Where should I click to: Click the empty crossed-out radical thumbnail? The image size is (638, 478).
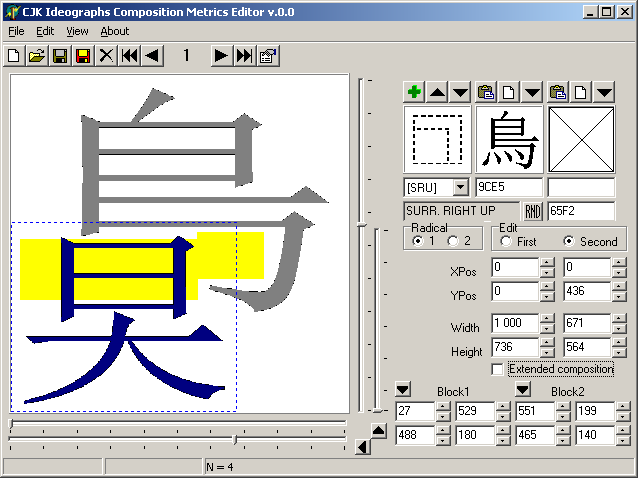[581, 140]
